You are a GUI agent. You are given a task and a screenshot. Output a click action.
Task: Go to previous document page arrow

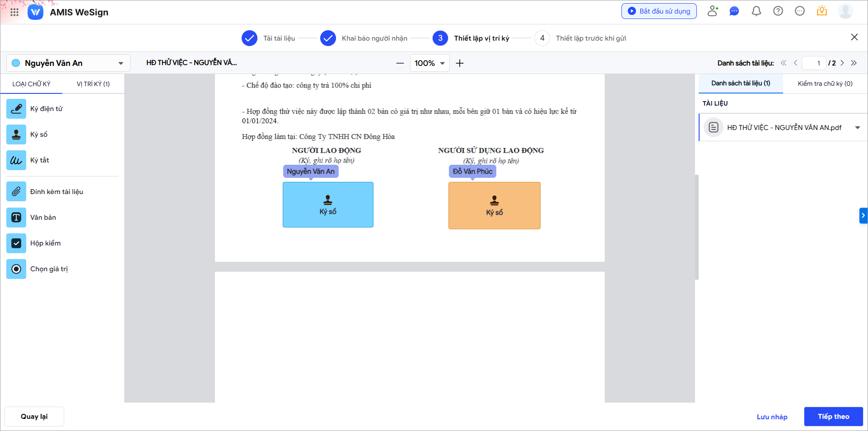click(795, 63)
